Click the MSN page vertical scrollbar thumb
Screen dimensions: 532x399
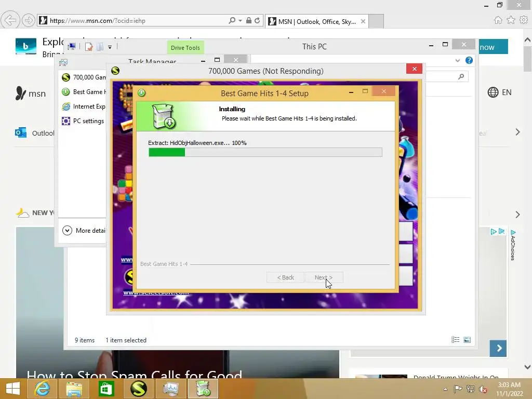(528, 59)
